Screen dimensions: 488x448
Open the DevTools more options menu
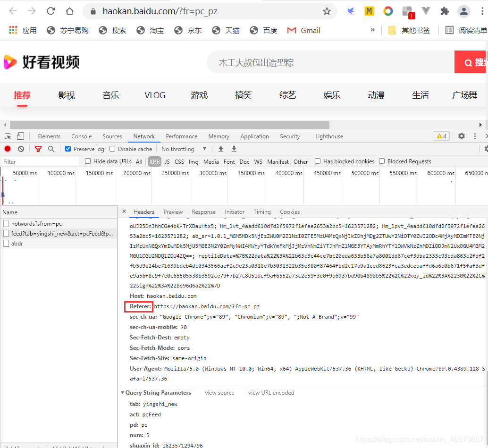(x=475, y=136)
